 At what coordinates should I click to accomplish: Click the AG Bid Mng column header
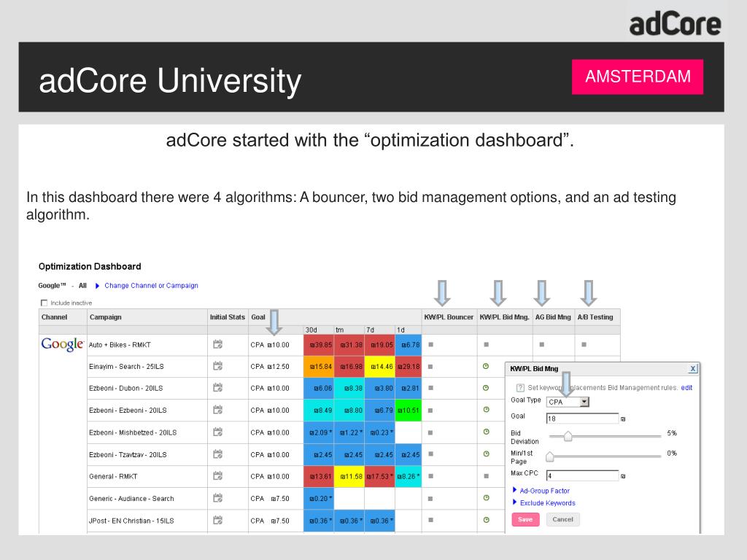click(553, 317)
